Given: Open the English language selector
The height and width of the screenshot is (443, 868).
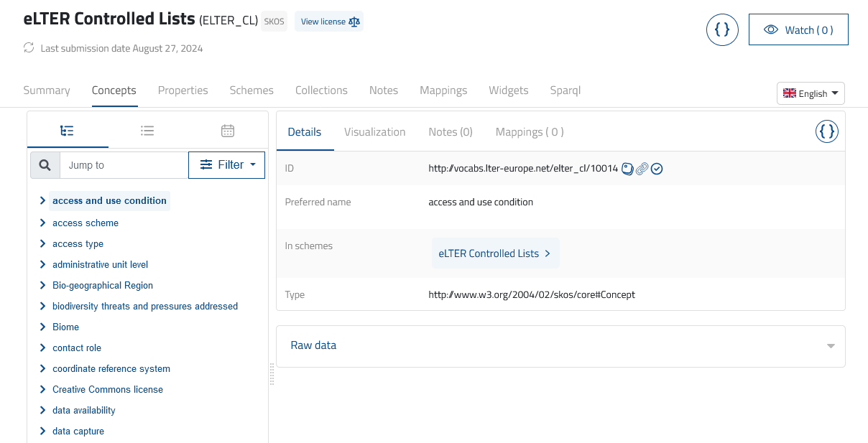Looking at the screenshot, I should click(x=811, y=93).
